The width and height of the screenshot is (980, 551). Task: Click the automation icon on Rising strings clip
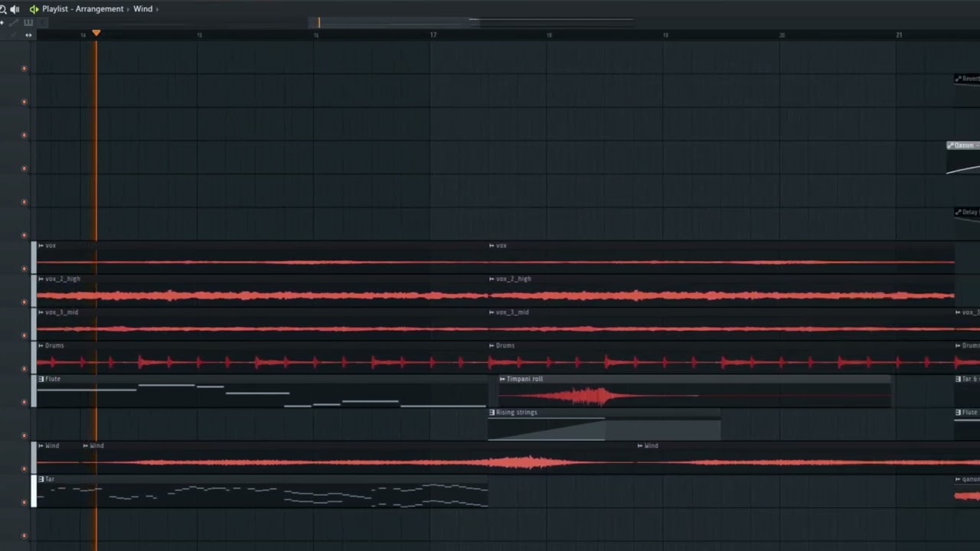[492, 412]
